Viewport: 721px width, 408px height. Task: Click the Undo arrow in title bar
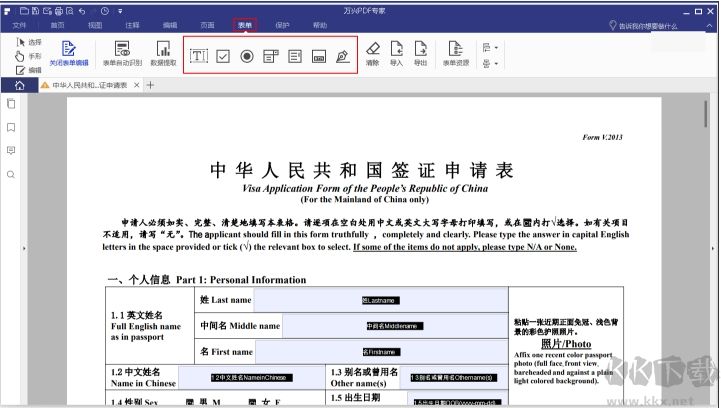(x=82, y=11)
